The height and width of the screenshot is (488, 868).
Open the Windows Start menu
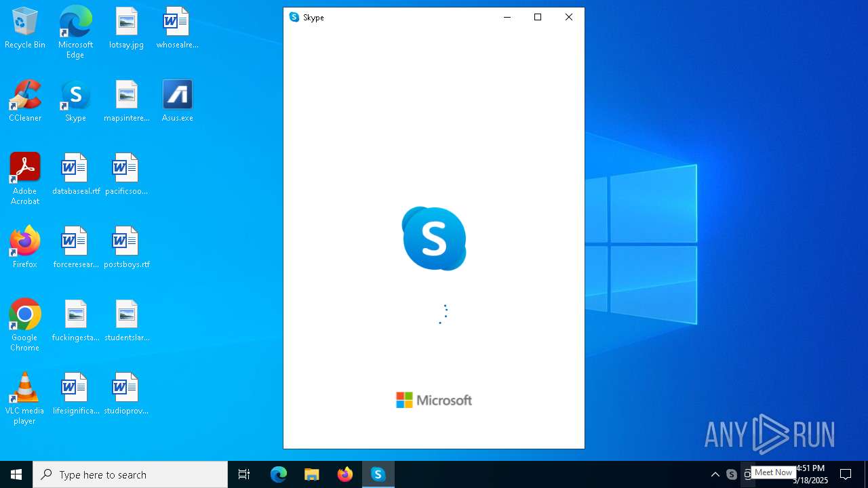click(x=16, y=474)
